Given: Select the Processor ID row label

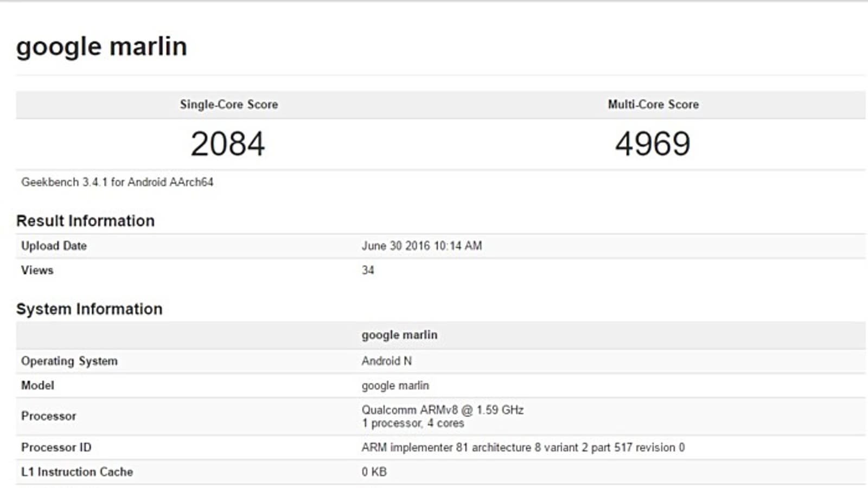Looking at the screenshot, I should coord(56,447).
